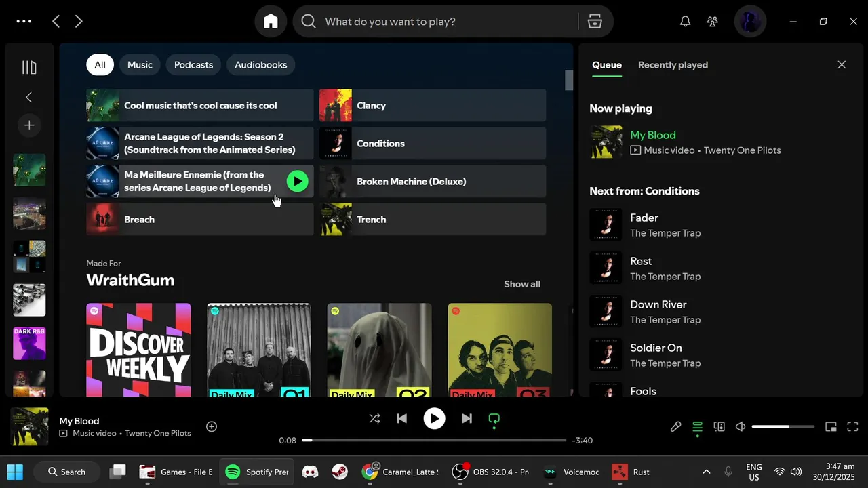Click the playback progress bar

[434, 440]
